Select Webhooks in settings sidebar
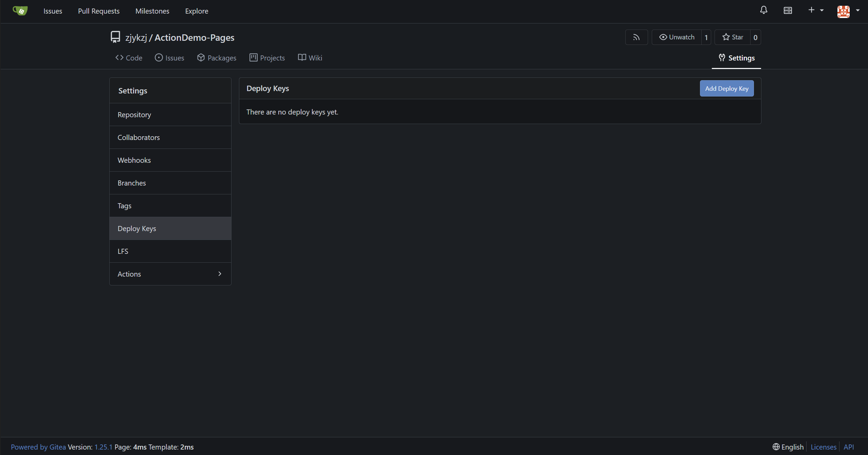 (134, 160)
